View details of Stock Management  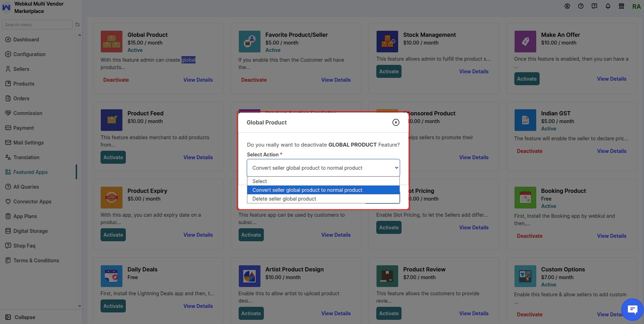pyautogui.click(x=474, y=72)
